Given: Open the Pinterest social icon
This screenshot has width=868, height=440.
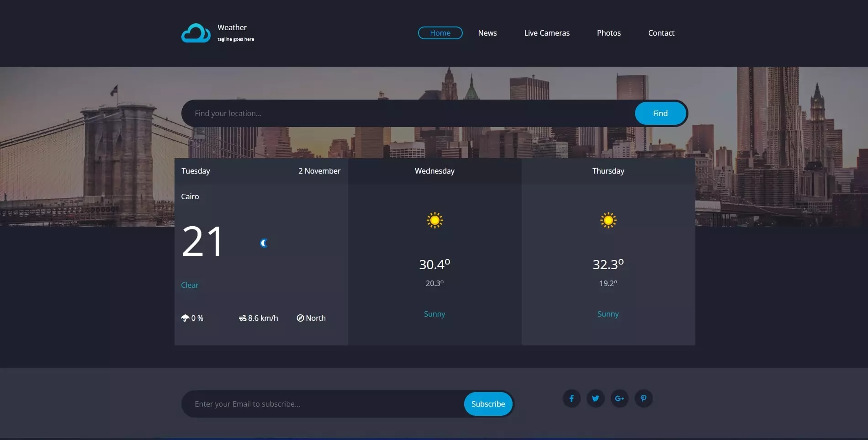Looking at the screenshot, I should [643, 398].
